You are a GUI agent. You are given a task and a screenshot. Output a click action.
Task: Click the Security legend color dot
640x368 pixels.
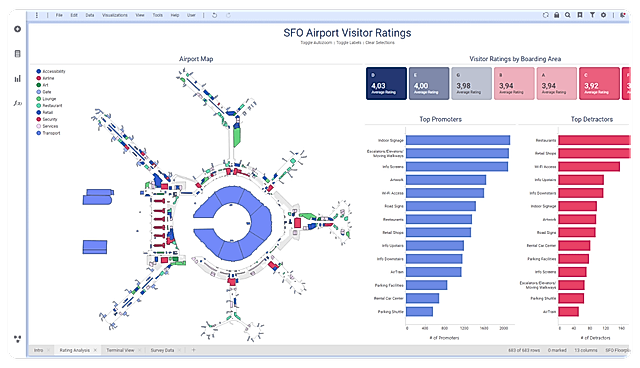pos(39,119)
